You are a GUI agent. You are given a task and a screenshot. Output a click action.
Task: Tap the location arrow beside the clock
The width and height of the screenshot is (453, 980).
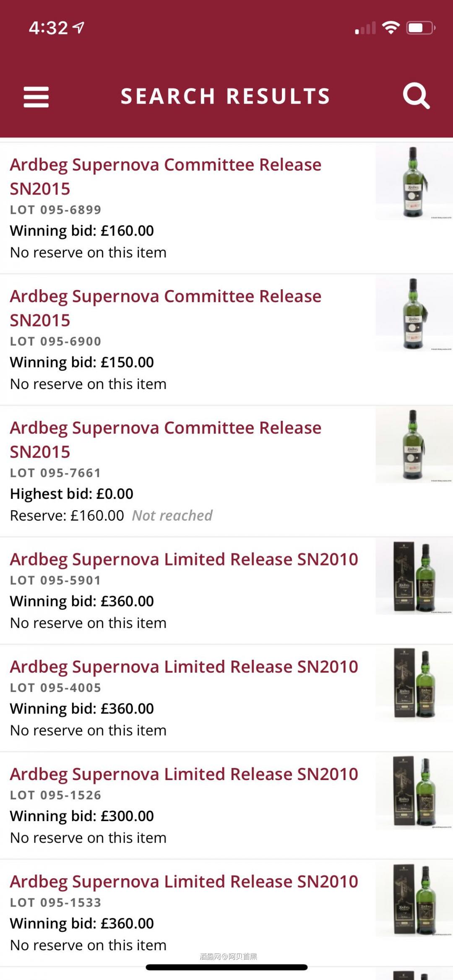click(78, 28)
